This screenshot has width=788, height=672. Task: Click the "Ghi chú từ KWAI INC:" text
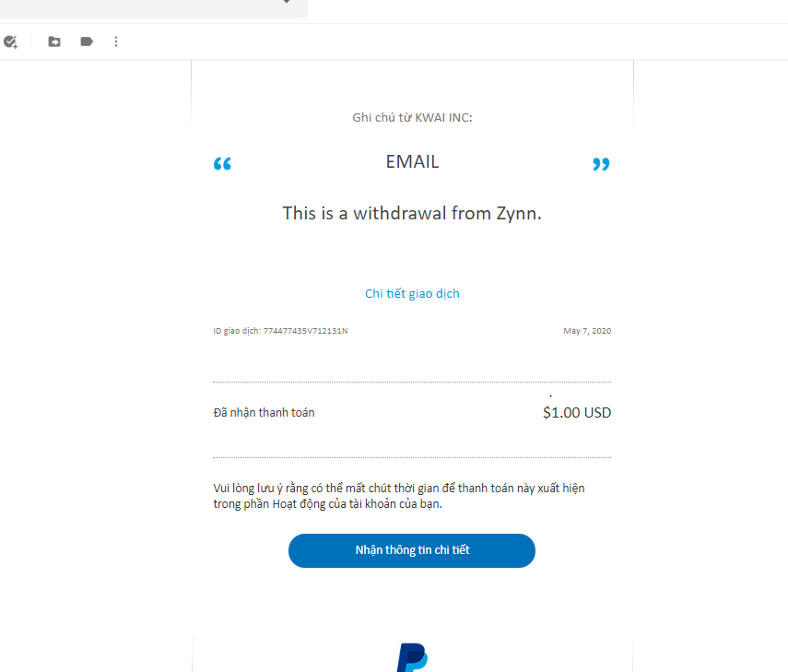pos(412,117)
